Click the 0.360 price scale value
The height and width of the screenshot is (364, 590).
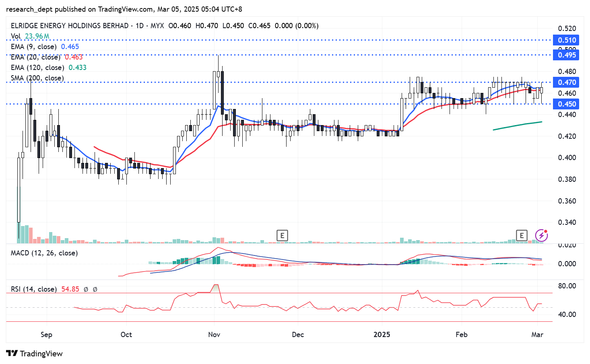567,201
